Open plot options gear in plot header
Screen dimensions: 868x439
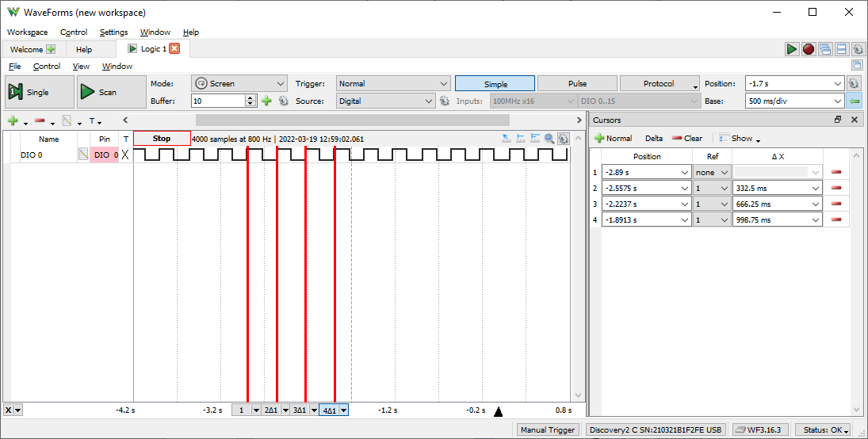(564, 139)
